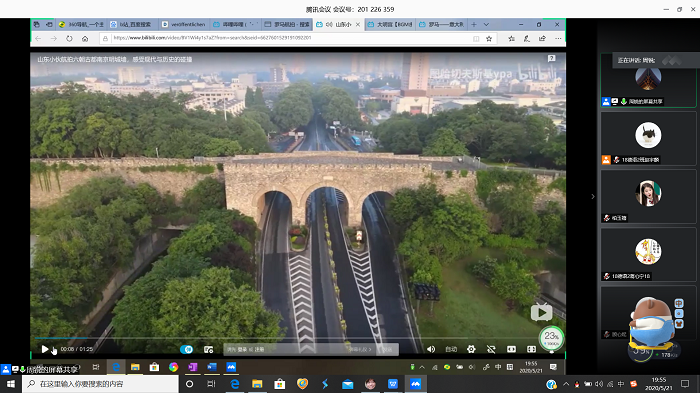700x393 pixels.
Task: Open Task View on the taskbar
Action: [x=212, y=384]
